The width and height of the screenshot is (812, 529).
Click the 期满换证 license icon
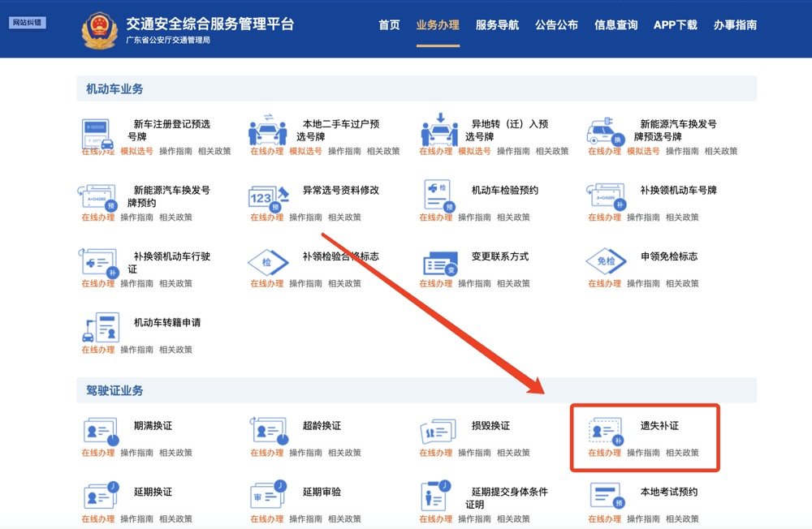101,431
